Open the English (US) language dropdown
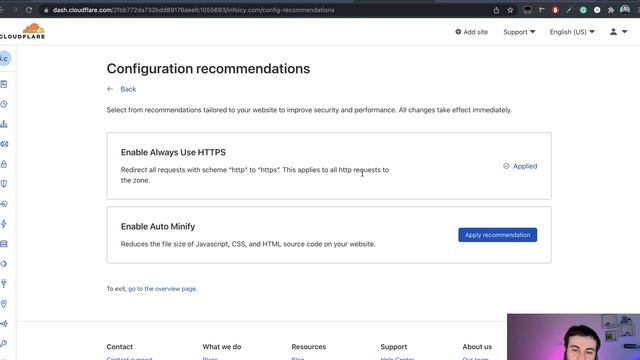640x360 pixels. point(572,32)
